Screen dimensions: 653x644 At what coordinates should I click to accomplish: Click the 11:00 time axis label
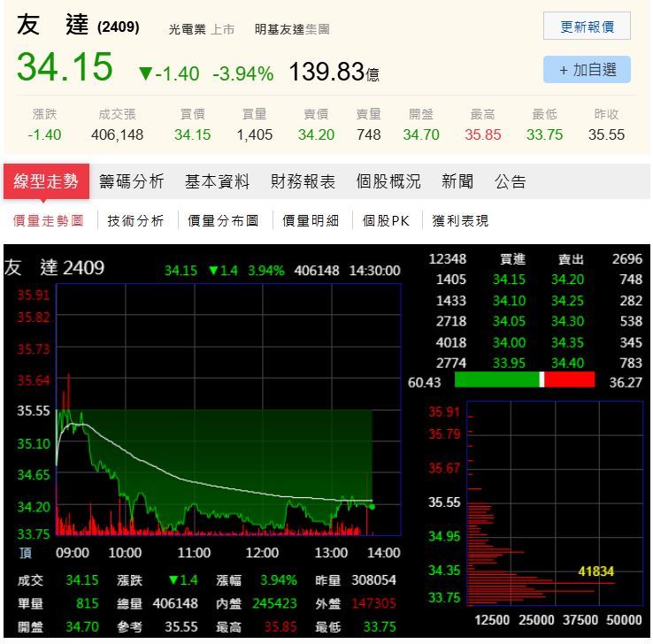click(194, 553)
